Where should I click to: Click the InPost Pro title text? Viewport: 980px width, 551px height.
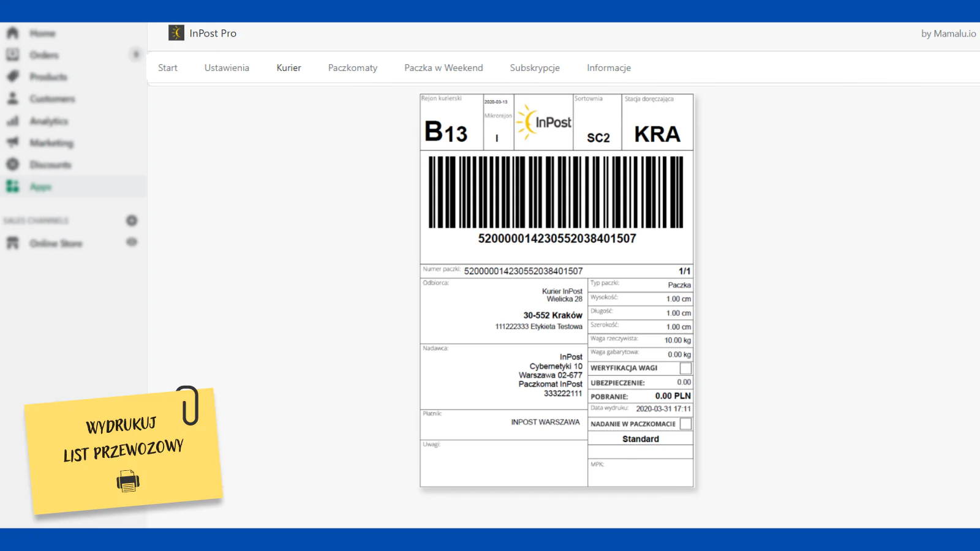click(x=213, y=33)
